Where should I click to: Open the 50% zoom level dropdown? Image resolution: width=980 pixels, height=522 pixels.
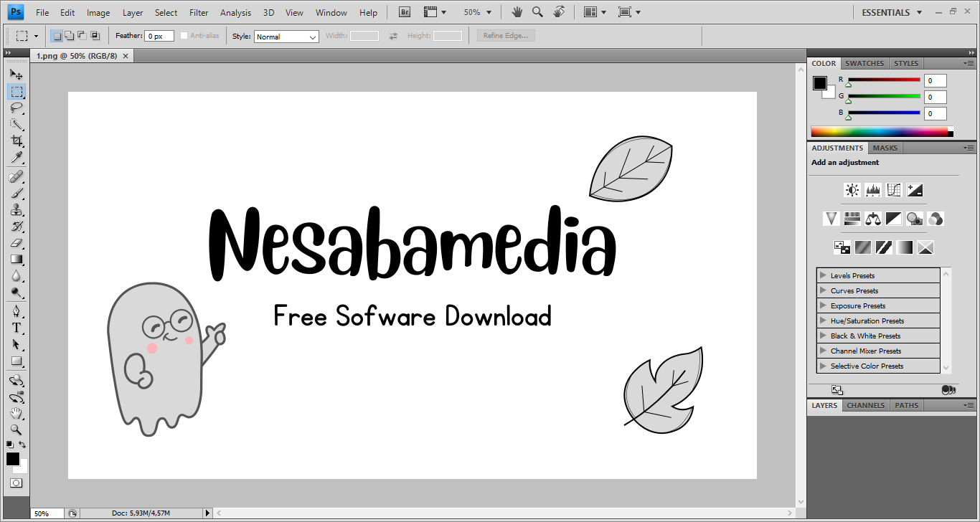[478, 12]
